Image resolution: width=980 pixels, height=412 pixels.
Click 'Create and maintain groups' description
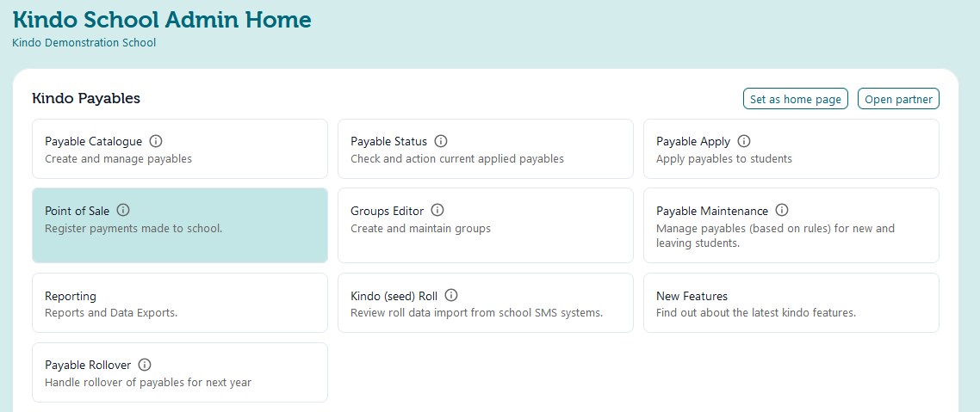[420, 229]
